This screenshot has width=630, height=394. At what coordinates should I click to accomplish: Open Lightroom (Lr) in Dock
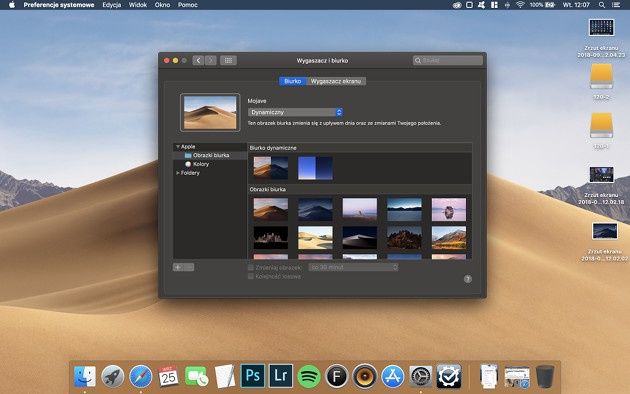(x=280, y=376)
